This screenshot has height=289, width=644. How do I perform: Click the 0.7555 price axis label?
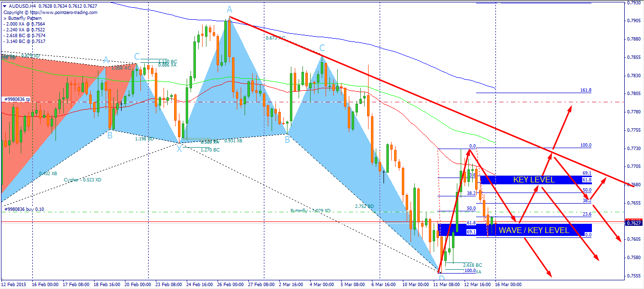pos(634,276)
